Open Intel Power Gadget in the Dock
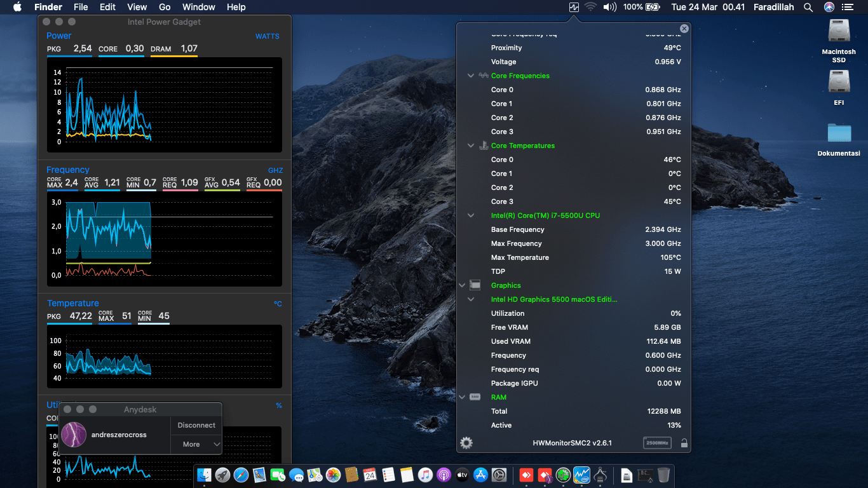 coord(581,475)
